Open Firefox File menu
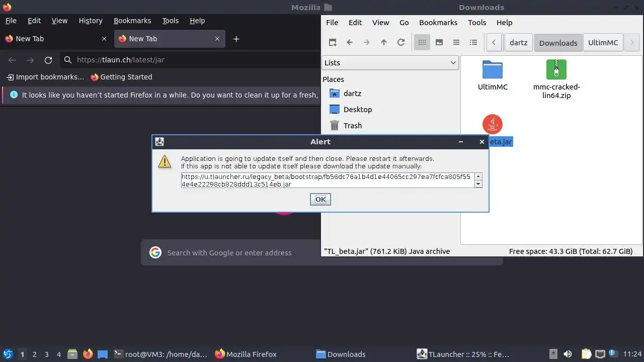This screenshot has width=644, height=362. point(11,21)
